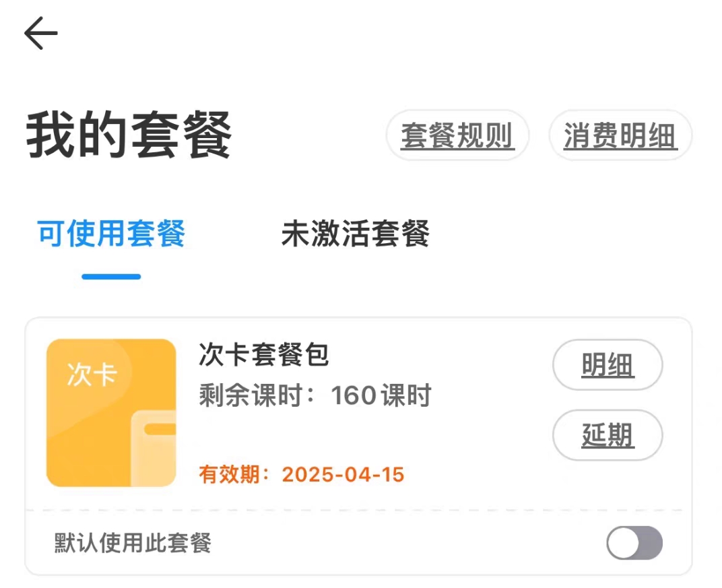Toggle the 默认使用此套餐 switch
This screenshot has height=588, width=722.
(x=634, y=543)
